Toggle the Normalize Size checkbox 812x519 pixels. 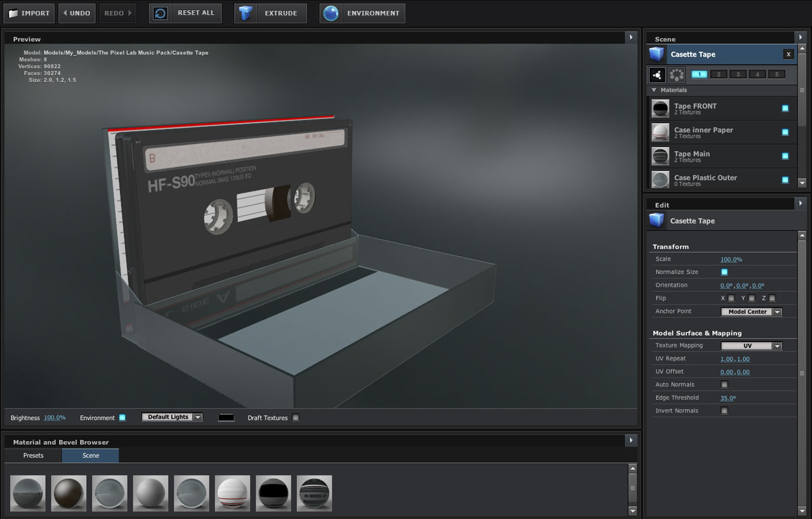(724, 272)
